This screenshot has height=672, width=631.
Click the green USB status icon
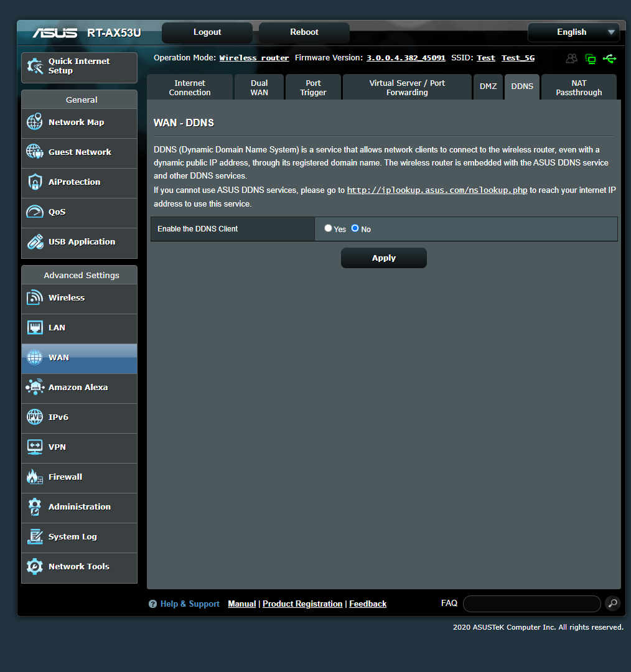click(x=610, y=58)
